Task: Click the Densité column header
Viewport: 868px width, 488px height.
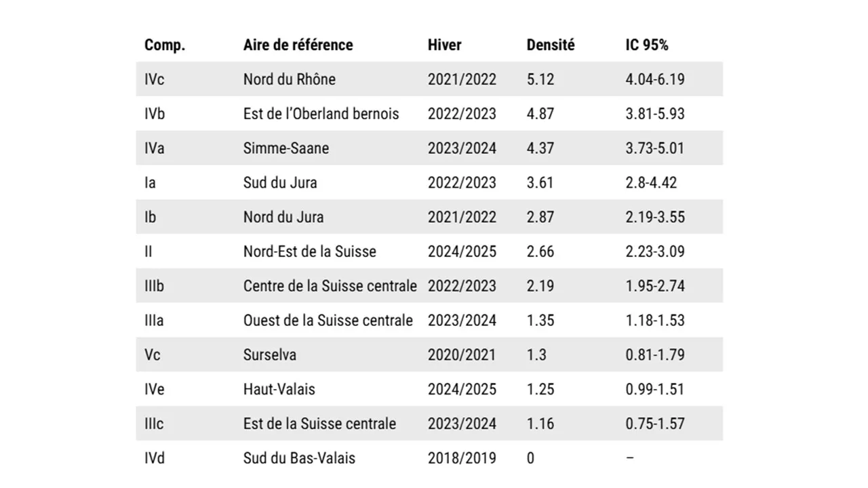Action: [x=550, y=45]
